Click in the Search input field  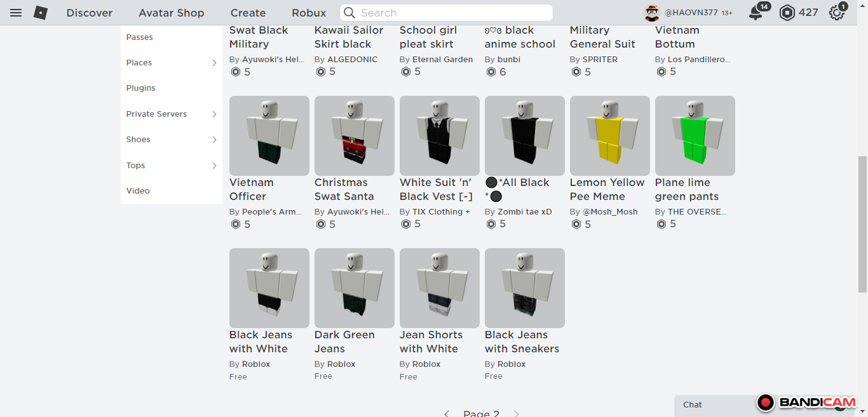(x=446, y=13)
